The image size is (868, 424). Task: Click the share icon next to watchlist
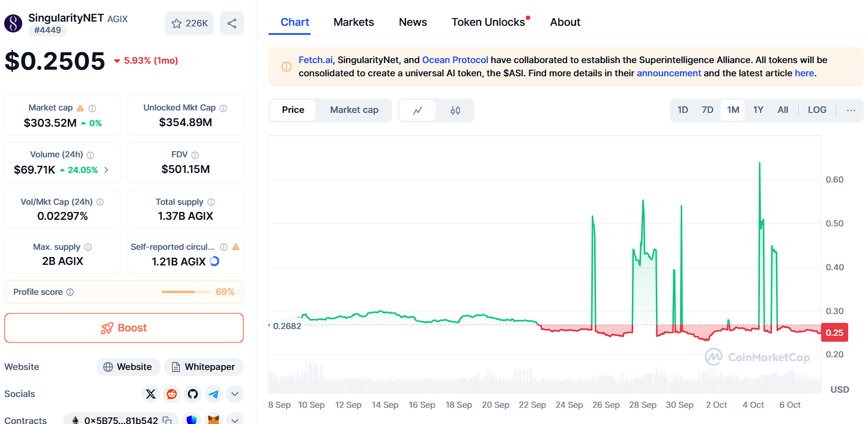232,23
